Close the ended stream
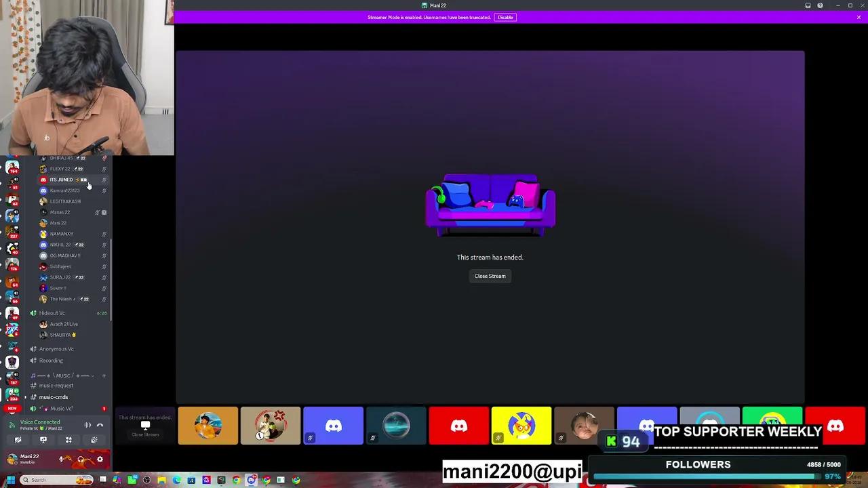 (x=490, y=276)
